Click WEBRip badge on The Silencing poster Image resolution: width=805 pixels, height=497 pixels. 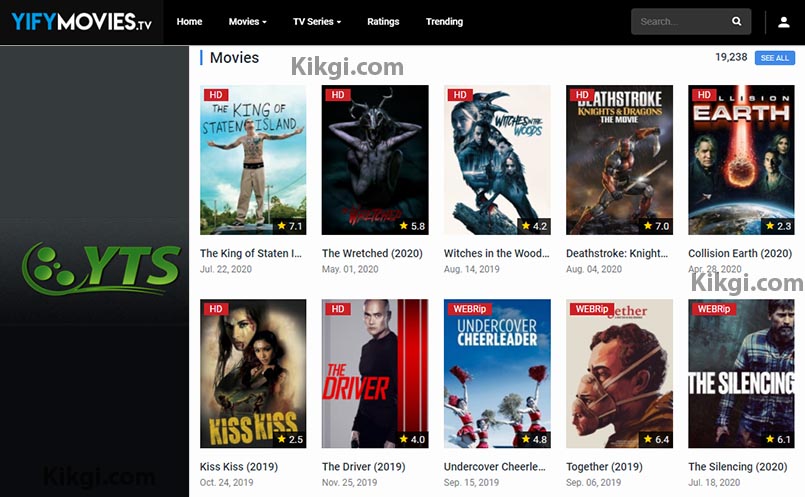[x=714, y=309]
